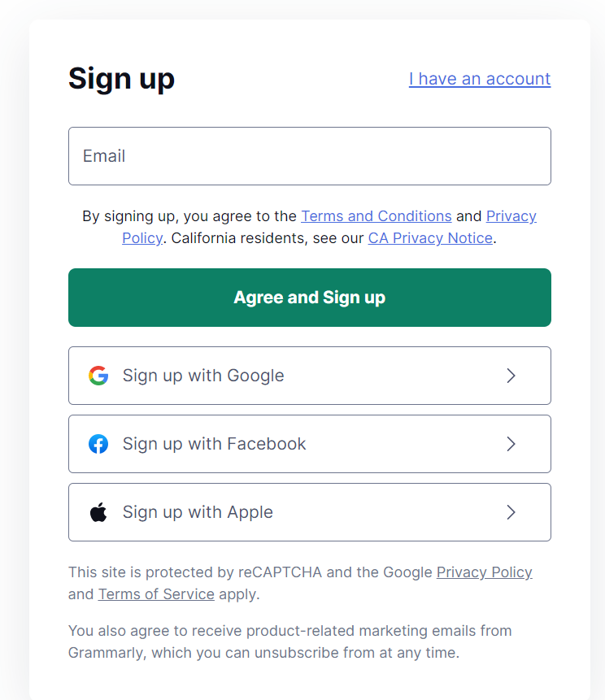Click the chevron arrow on the Apple row

click(x=511, y=512)
